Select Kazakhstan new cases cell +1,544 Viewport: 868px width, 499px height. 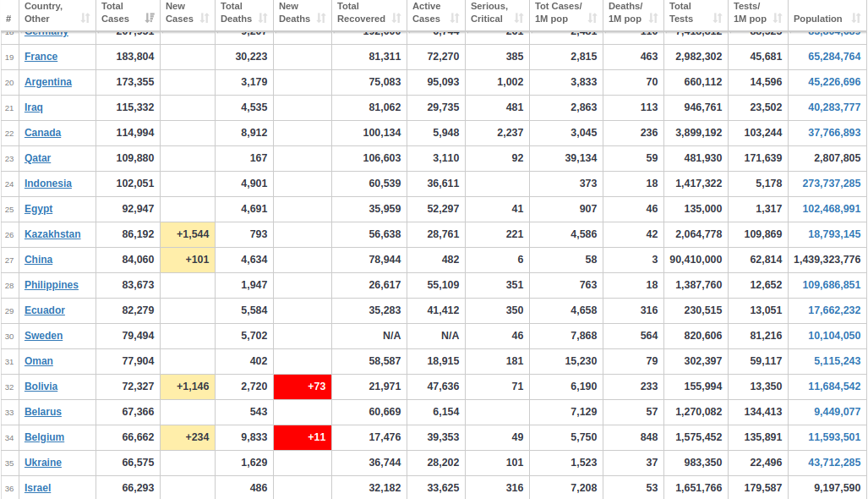(188, 234)
